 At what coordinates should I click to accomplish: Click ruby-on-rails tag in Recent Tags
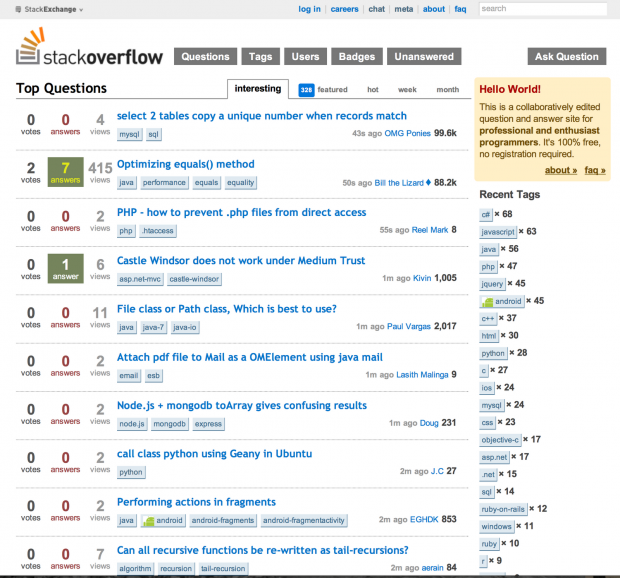[503, 509]
